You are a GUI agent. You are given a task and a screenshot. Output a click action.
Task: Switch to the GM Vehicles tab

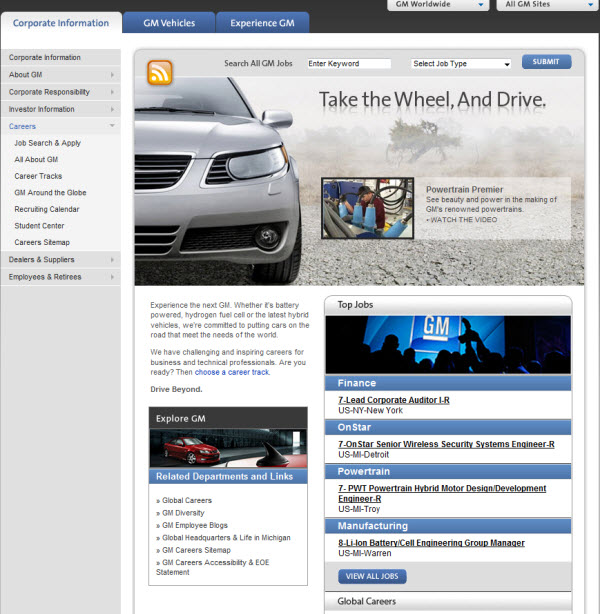tap(169, 23)
